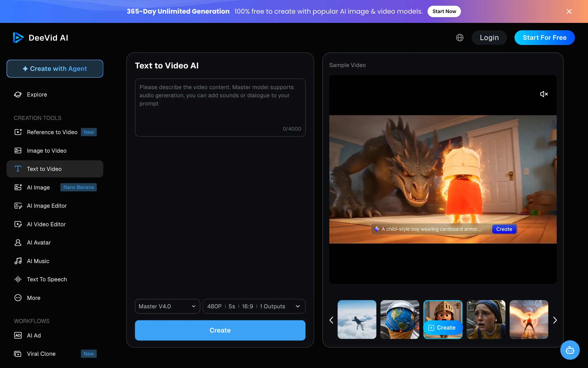Click the Reference to Video icon

point(18,132)
